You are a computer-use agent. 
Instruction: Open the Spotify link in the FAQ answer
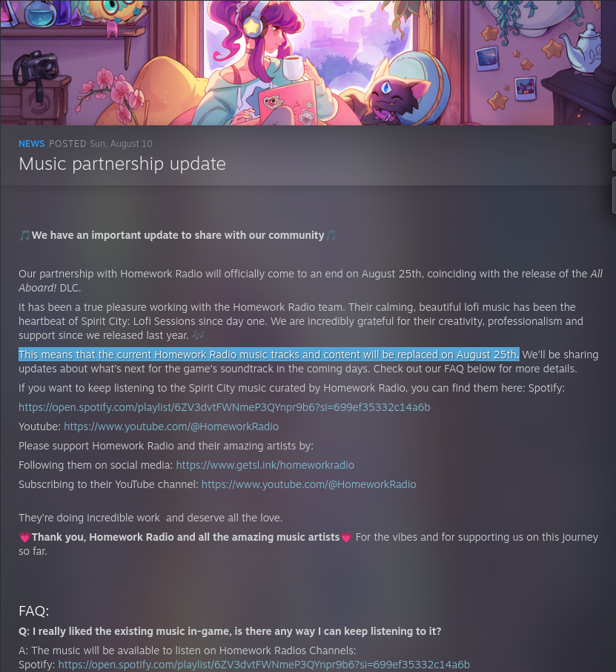[x=264, y=665]
